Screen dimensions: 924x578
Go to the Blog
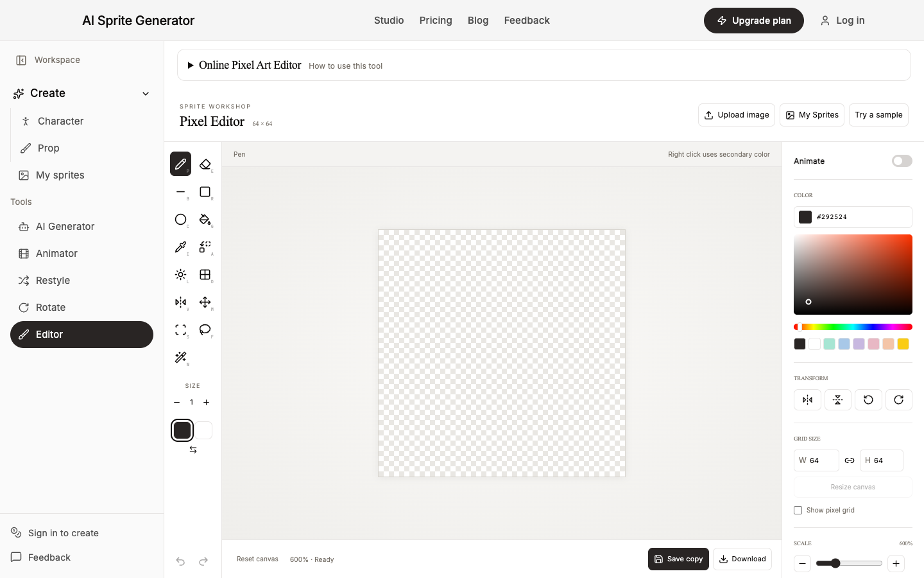(x=478, y=21)
